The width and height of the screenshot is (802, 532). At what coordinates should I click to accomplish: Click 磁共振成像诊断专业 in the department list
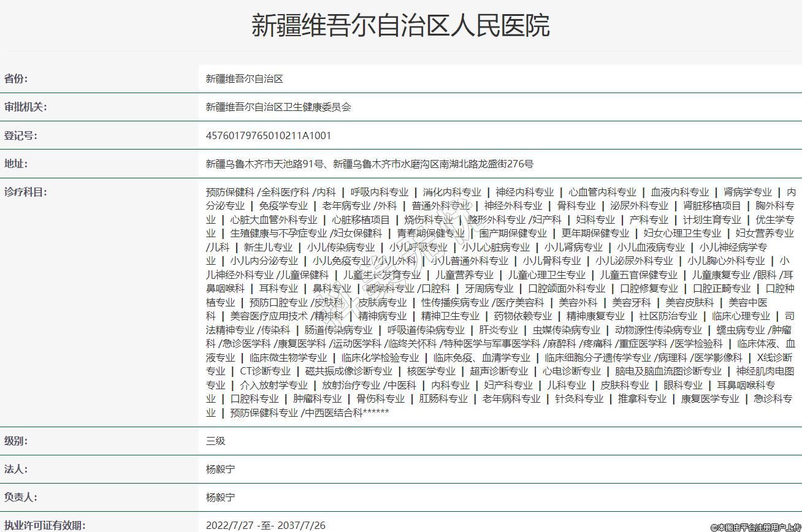click(x=349, y=371)
